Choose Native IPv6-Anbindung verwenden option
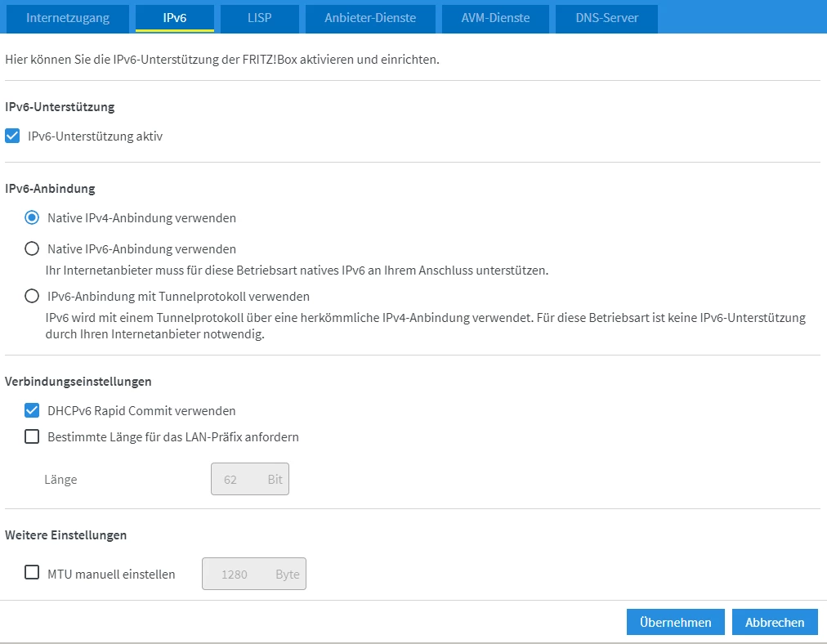This screenshot has height=644, width=827. click(32, 248)
